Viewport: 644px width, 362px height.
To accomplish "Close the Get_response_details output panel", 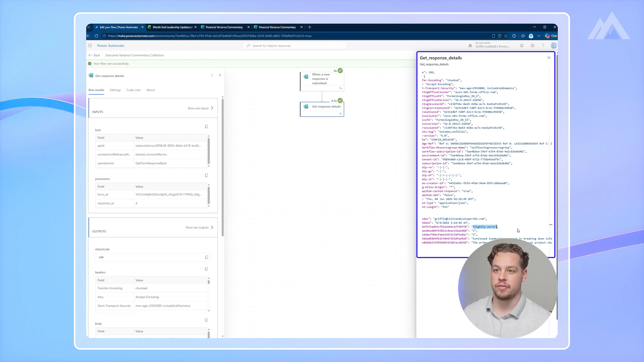I will [x=549, y=58].
